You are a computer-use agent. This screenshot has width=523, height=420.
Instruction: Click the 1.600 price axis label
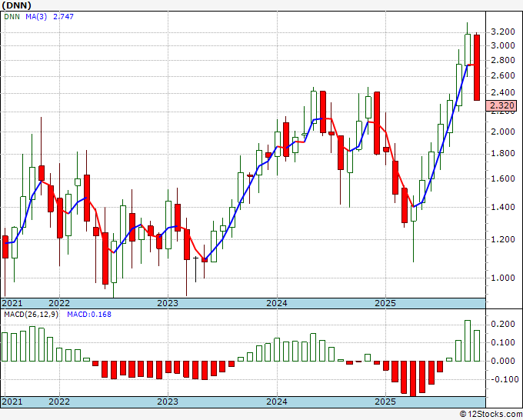pyautogui.click(x=503, y=178)
